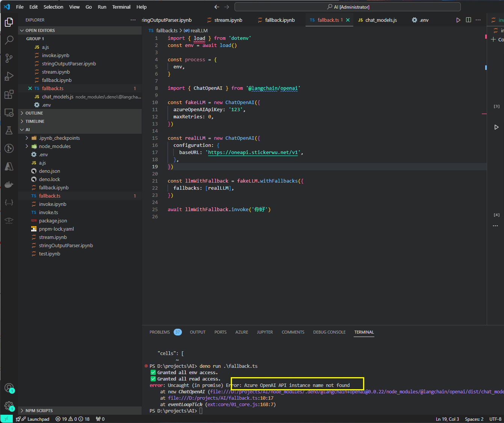This screenshot has height=423, width=504.
Task: Expand the NPM Scripts section
Action: point(80,411)
